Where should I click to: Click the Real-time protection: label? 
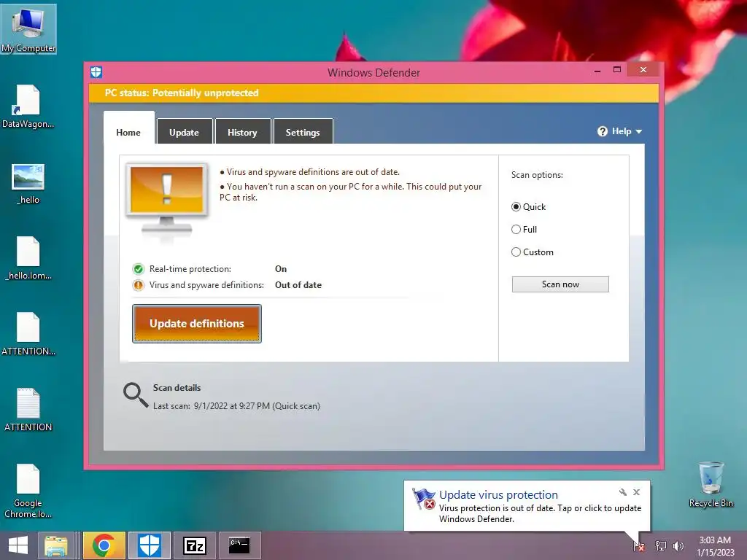(190, 269)
